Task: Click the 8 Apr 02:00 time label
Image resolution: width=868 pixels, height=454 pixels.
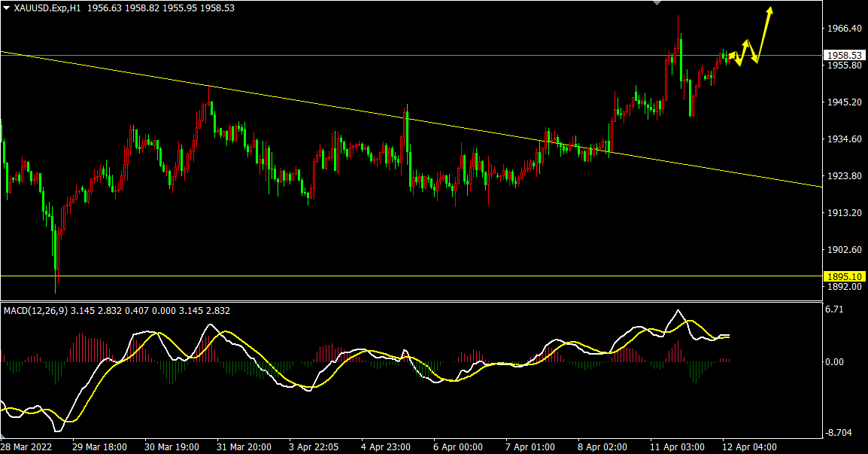Action: point(602,446)
